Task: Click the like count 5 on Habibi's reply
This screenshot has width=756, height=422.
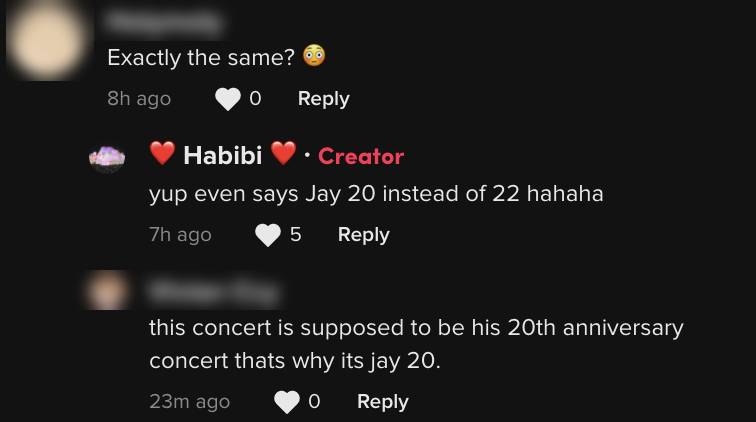Action: click(x=295, y=235)
